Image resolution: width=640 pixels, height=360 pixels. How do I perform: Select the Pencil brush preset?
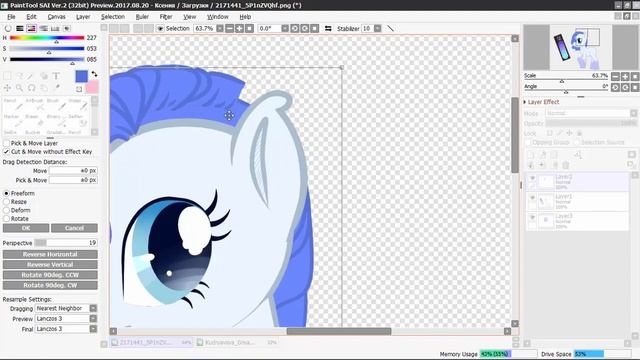[13, 104]
